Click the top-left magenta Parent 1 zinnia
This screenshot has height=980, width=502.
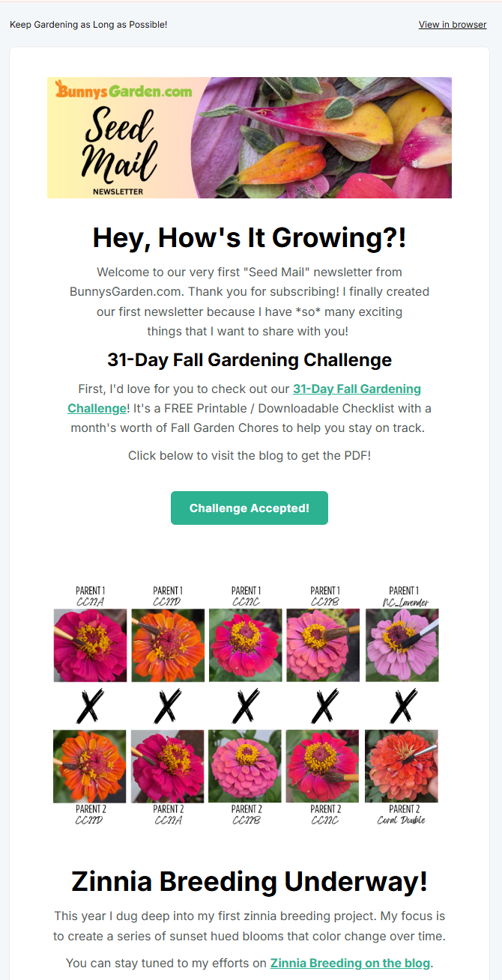coord(91,645)
